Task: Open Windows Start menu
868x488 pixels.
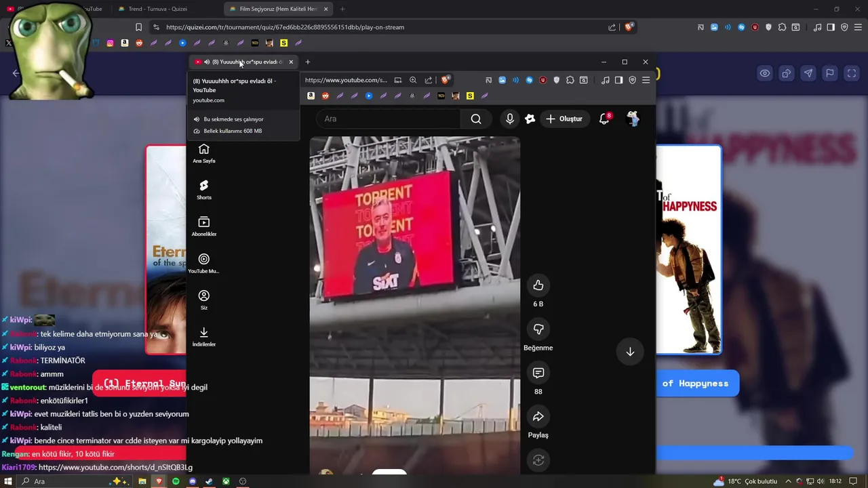Action: [x=8, y=481]
